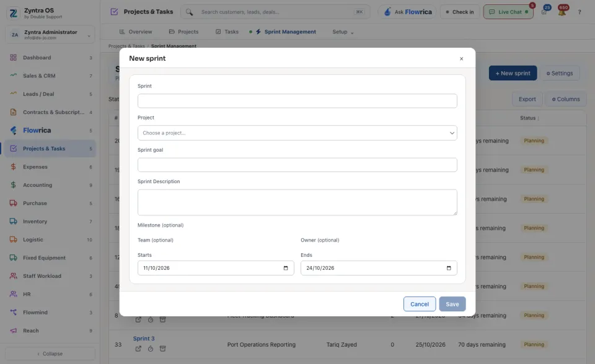Open the Starts date calendar picker icon

286,268
